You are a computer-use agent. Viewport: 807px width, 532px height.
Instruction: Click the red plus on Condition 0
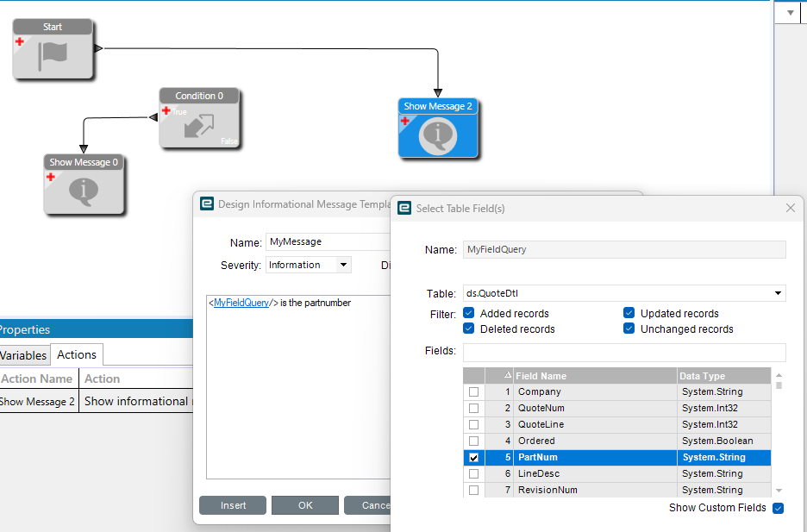coord(166,110)
